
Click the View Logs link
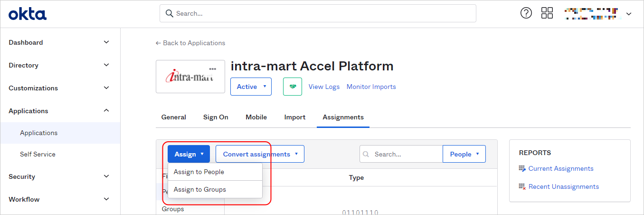coord(324,87)
